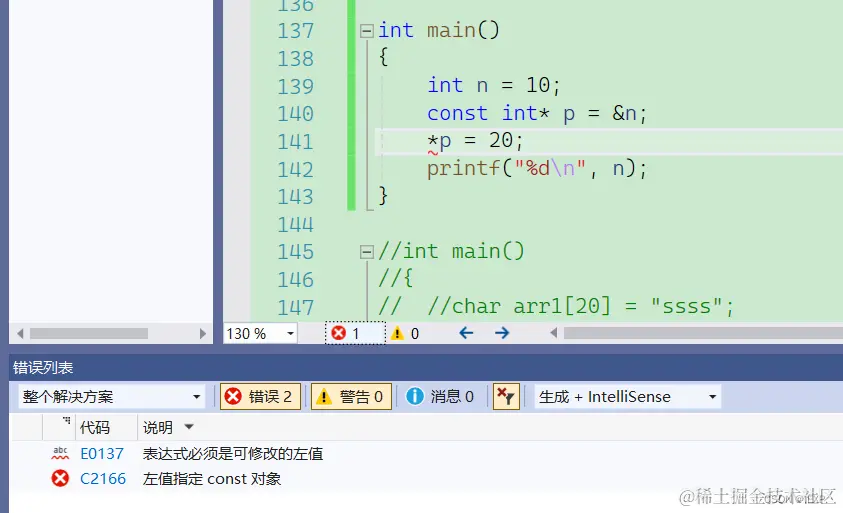Select the 表达式必须是可修改的左值 error row
Screen dimensions: 843x513
tap(426, 454)
